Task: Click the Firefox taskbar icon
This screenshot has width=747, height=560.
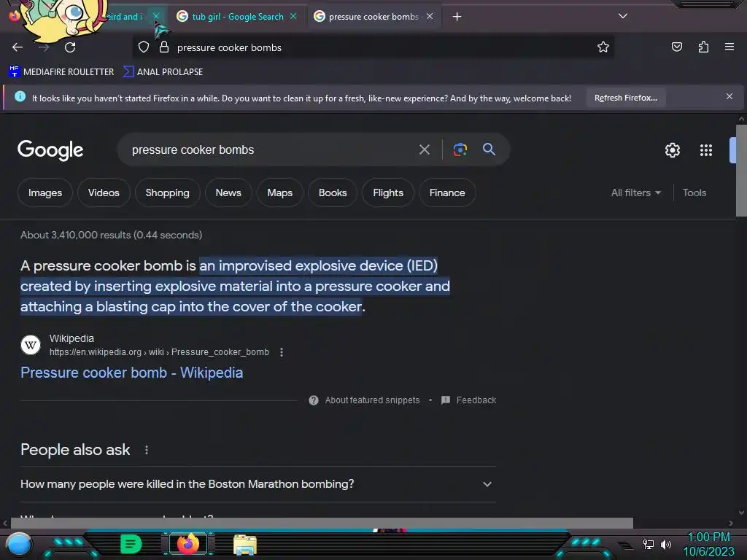Action: pyautogui.click(x=188, y=544)
